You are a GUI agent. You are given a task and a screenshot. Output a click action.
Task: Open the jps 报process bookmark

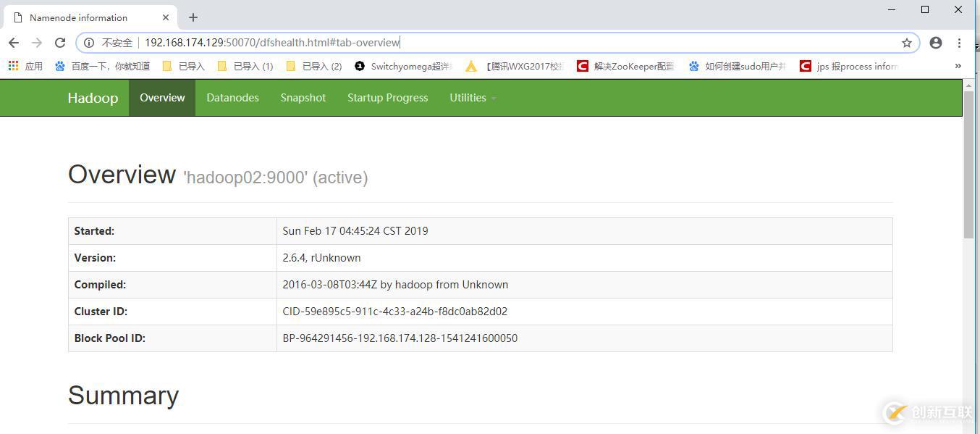848,66
